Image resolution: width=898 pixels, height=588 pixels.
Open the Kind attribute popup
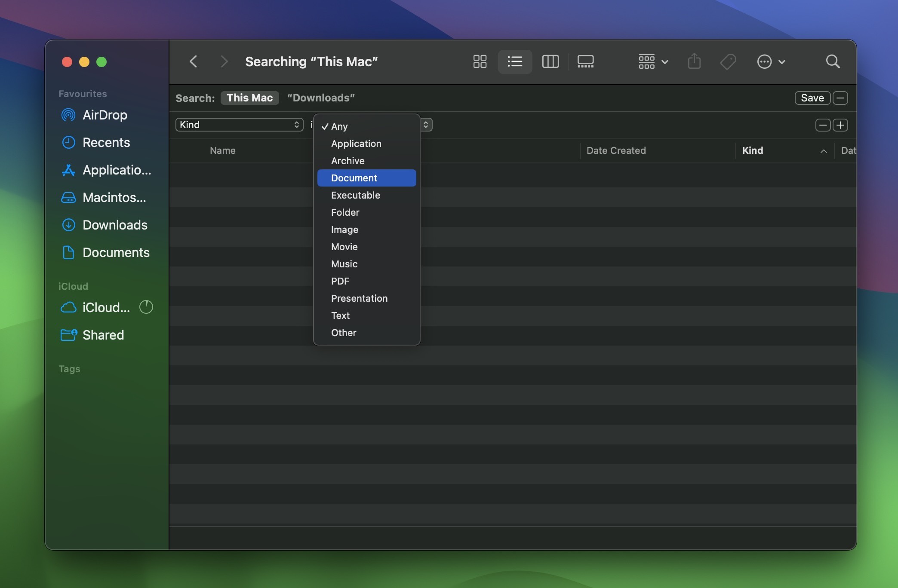click(239, 125)
